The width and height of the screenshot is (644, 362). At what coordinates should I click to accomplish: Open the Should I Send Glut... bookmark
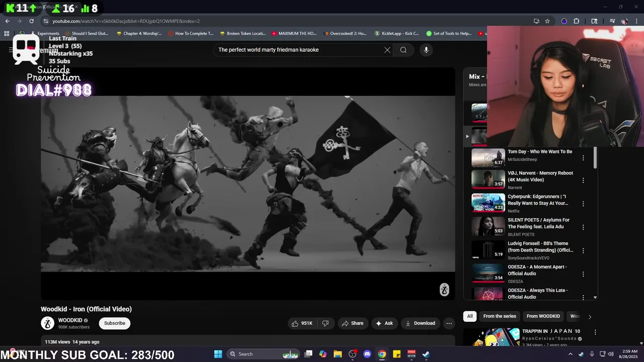point(86,34)
